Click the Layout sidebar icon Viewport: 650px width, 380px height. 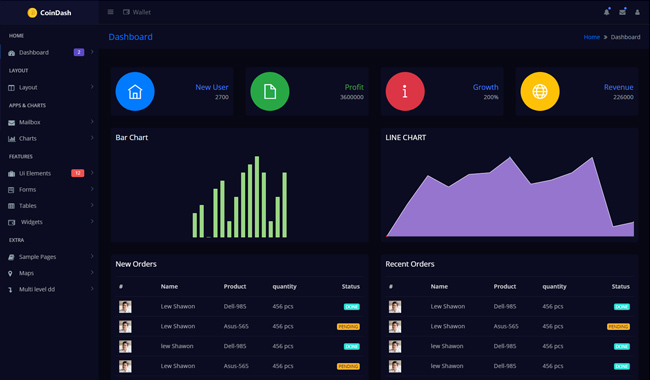click(12, 87)
